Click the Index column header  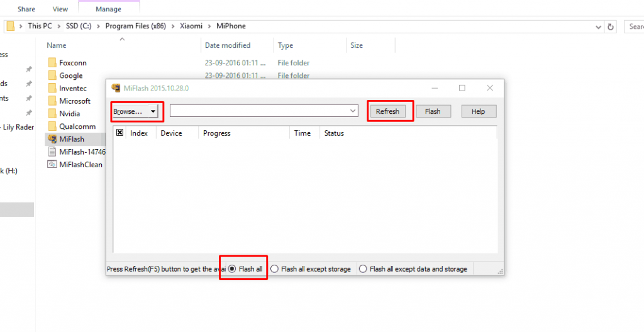click(139, 133)
